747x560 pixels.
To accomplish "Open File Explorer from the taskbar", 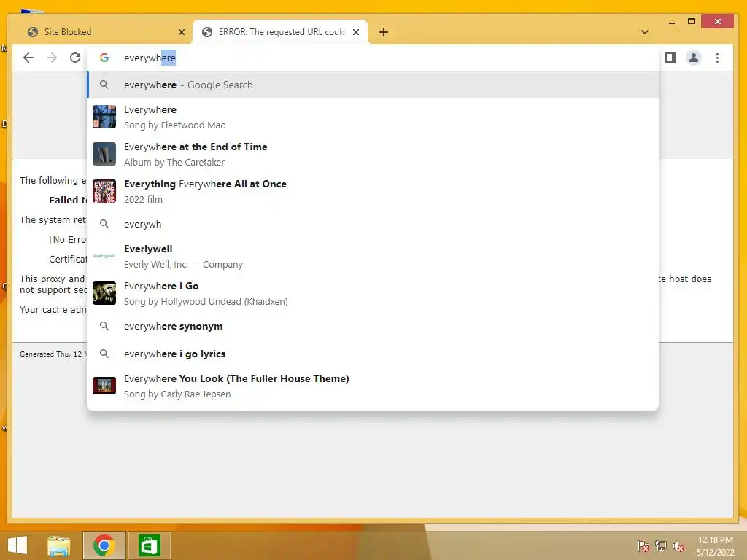I will point(59,545).
